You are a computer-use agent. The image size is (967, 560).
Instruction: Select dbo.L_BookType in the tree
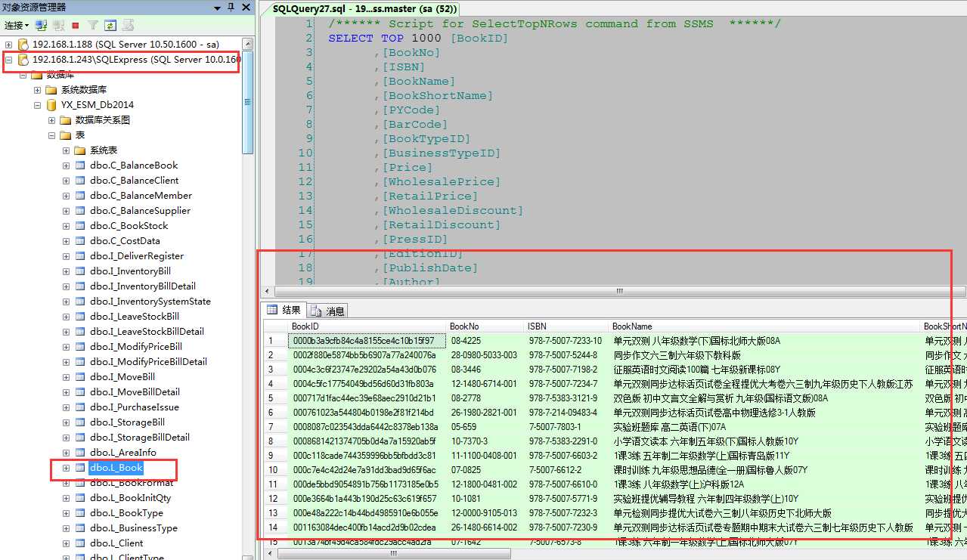click(126, 513)
